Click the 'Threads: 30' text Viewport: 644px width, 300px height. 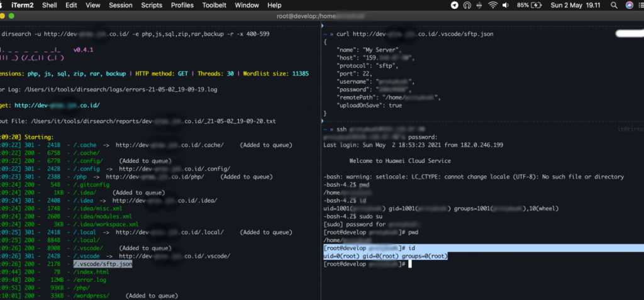[x=216, y=74]
